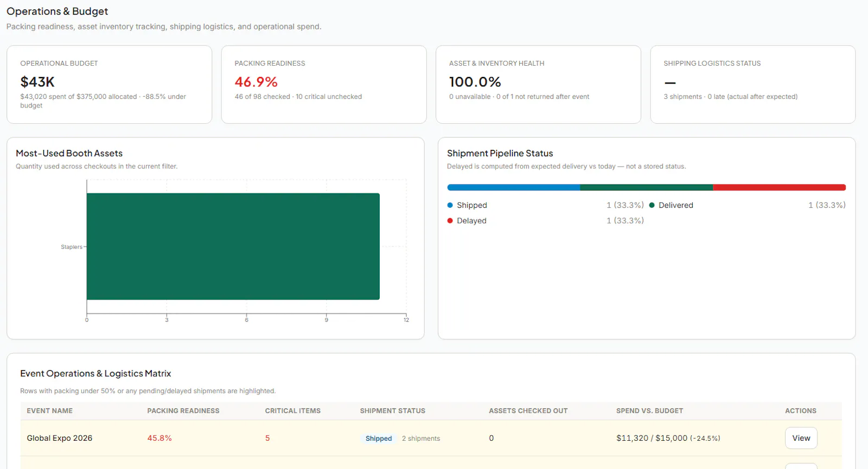Click the ACTIONS column header
Screen dimensions: 868x469
[x=800, y=411]
